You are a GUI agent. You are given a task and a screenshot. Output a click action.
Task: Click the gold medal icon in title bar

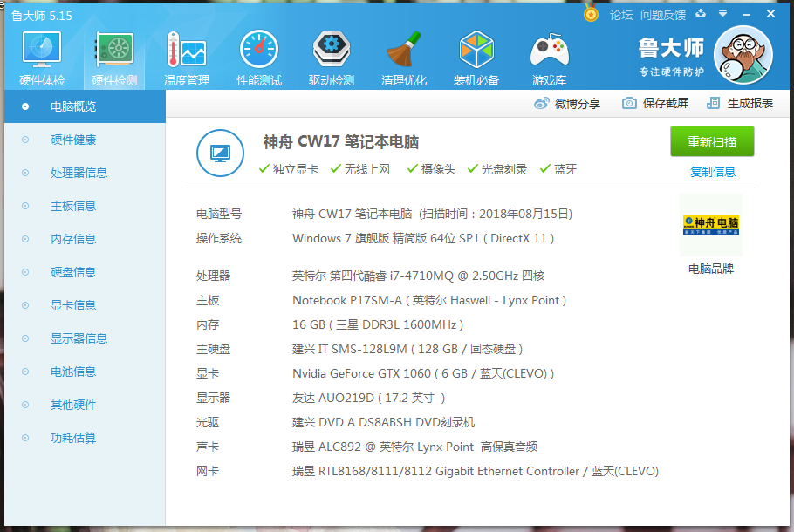pyautogui.click(x=591, y=14)
